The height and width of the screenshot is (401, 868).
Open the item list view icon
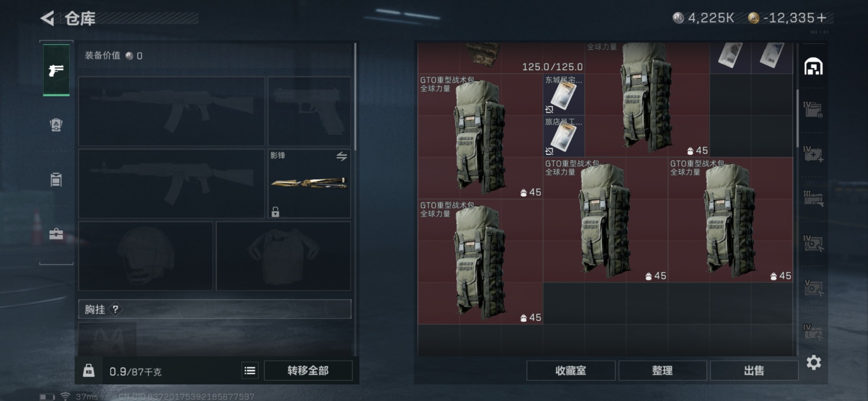[x=250, y=371]
